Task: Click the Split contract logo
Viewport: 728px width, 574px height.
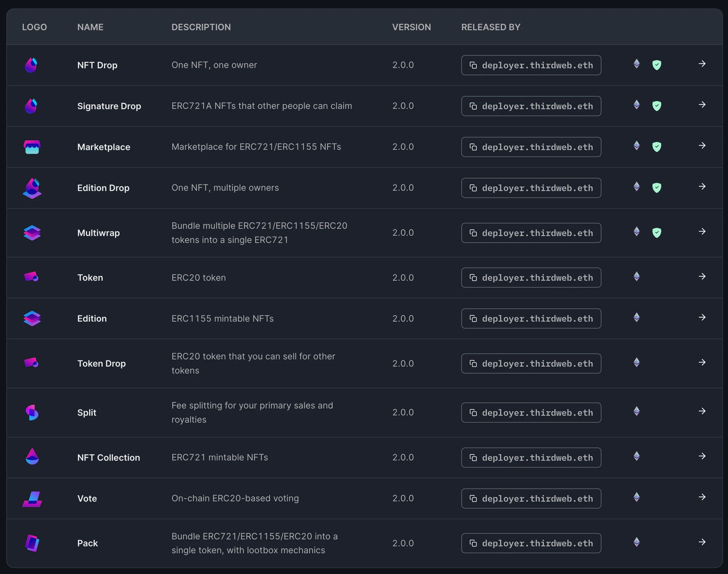Action: (x=32, y=412)
